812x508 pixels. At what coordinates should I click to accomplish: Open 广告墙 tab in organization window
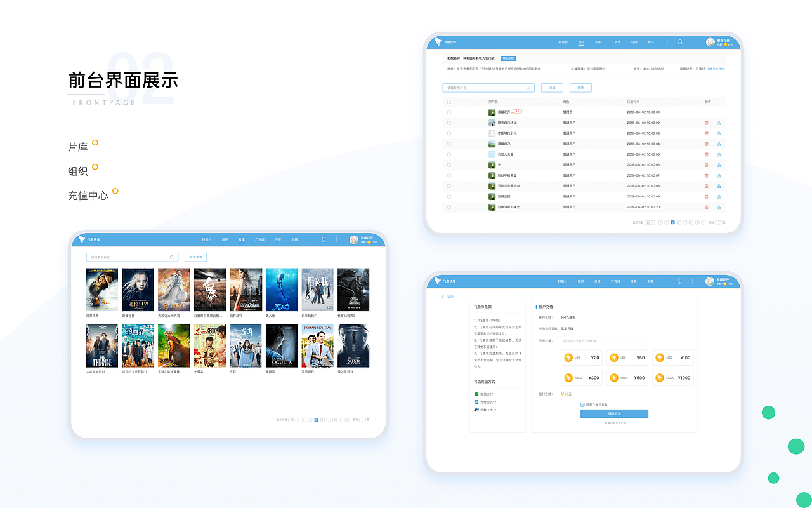click(x=615, y=42)
